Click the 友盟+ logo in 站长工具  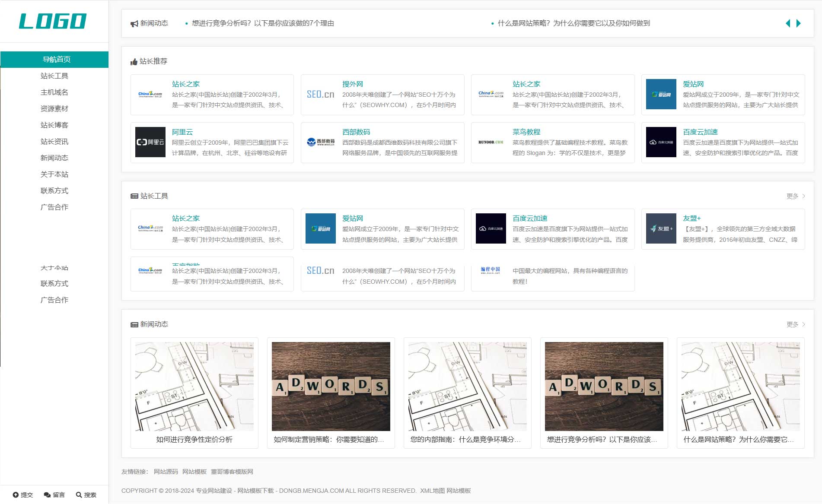click(x=661, y=228)
